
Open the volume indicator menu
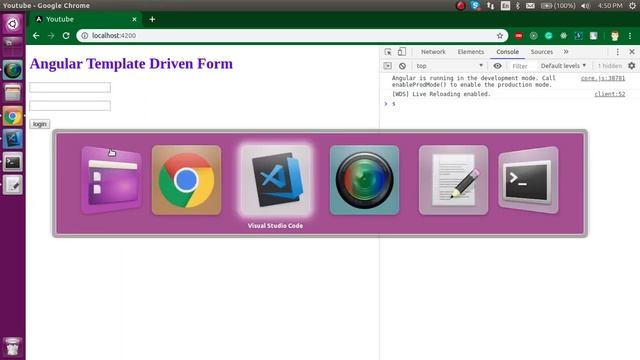click(585, 5)
